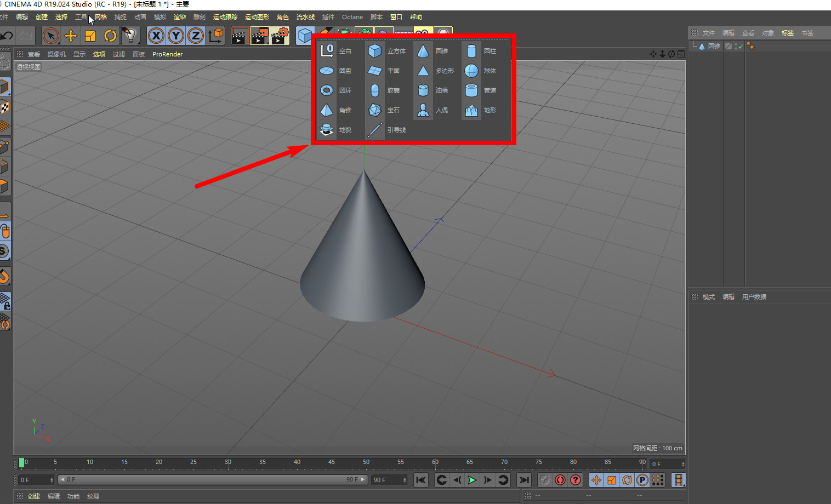This screenshot has height=504, width=831.
Task: Toggle the red Autokeying record button
Action: pyautogui.click(x=560, y=480)
